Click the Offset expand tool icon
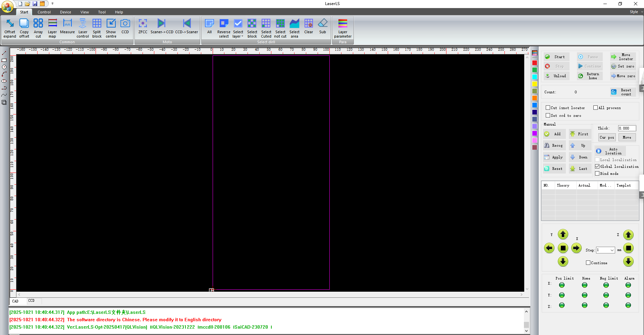 [x=10, y=23]
